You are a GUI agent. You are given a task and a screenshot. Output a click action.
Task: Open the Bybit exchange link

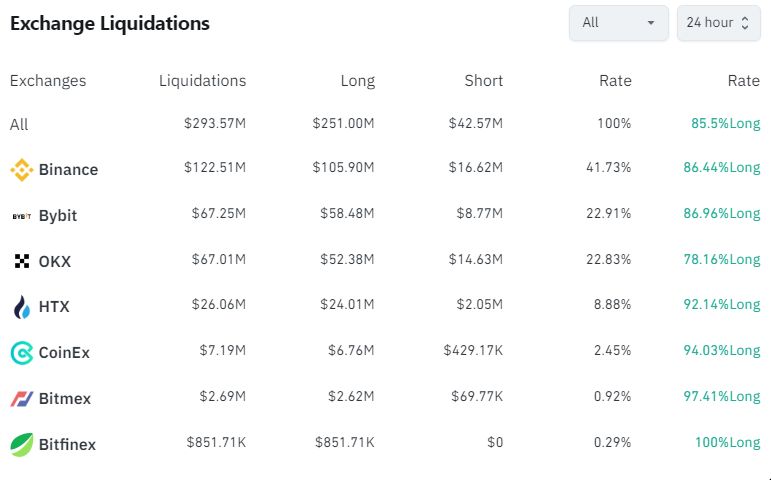coord(58,216)
